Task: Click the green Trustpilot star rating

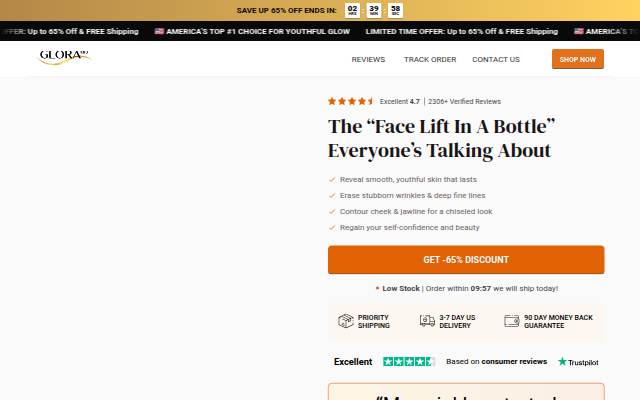Action: pyautogui.click(x=409, y=362)
